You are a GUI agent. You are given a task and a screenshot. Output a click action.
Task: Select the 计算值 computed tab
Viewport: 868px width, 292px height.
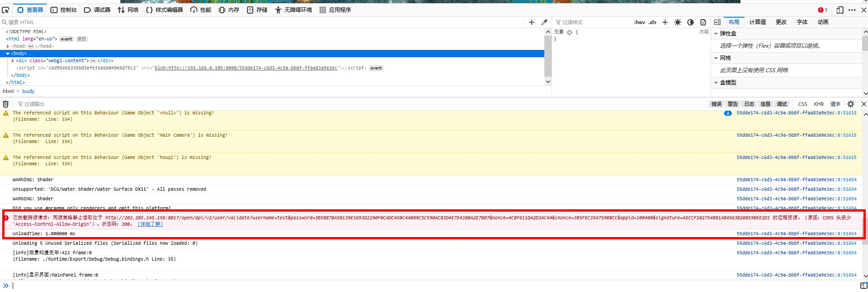(758, 22)
